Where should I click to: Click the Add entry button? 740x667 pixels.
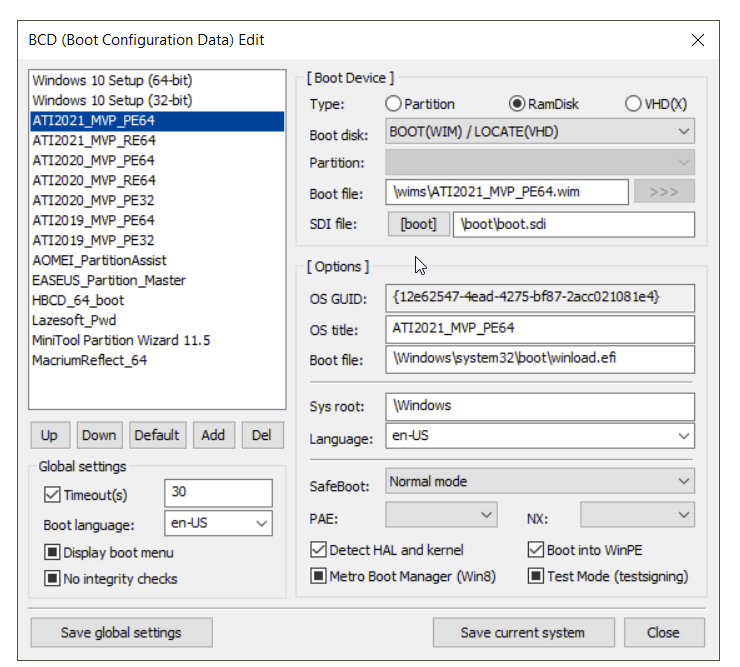pos(214,435)
